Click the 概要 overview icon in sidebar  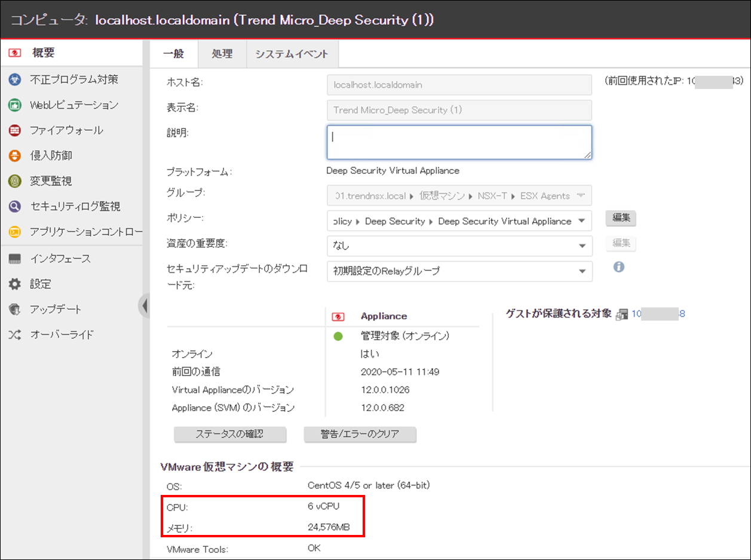[15, 53]
